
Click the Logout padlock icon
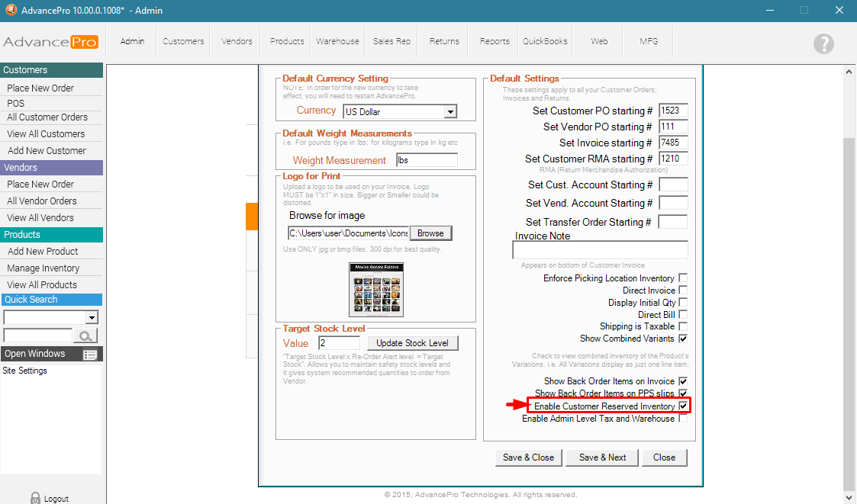point(35,498)
